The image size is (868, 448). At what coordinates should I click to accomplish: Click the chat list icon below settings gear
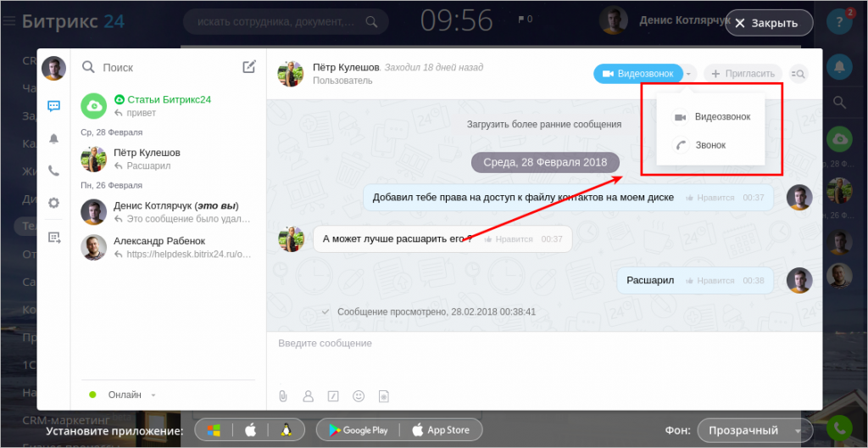coord(53,238)
